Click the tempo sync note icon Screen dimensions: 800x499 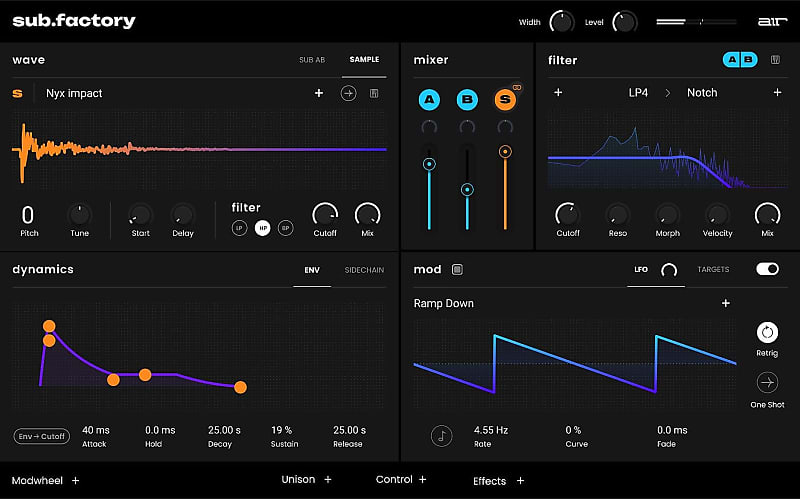(441, 436)
